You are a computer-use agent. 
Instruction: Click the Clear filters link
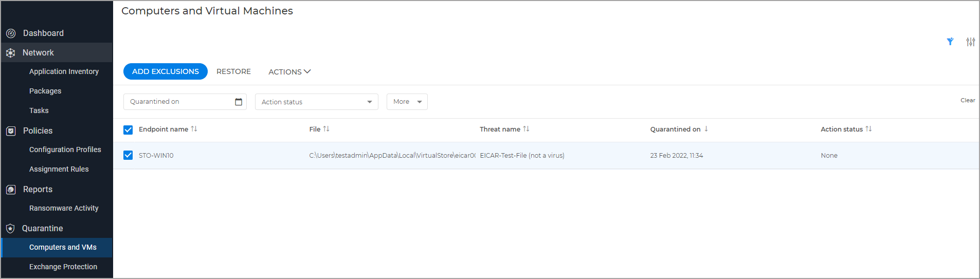click(967, 100)
